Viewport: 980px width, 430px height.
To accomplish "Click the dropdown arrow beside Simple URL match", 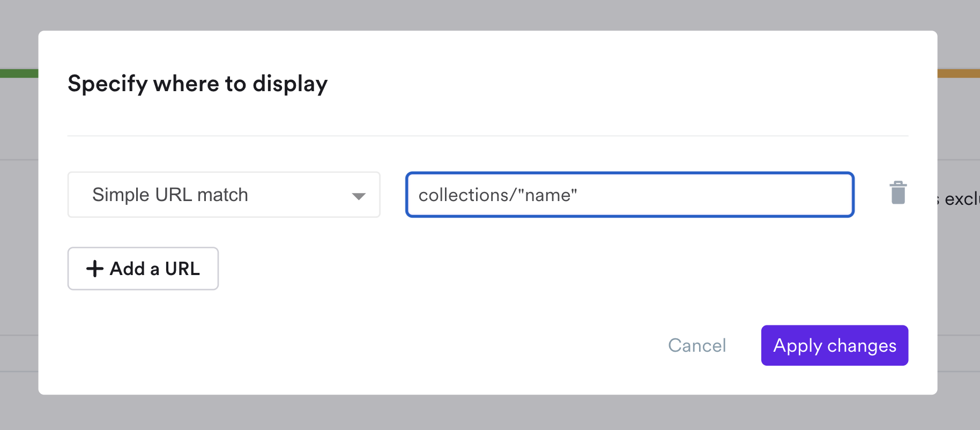I will click(x=359, y=196).
